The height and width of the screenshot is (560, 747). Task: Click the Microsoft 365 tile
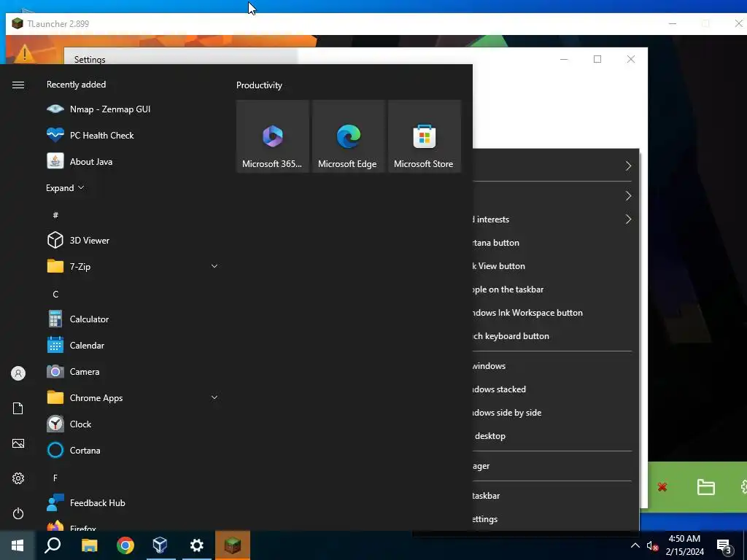pos(273,136)
